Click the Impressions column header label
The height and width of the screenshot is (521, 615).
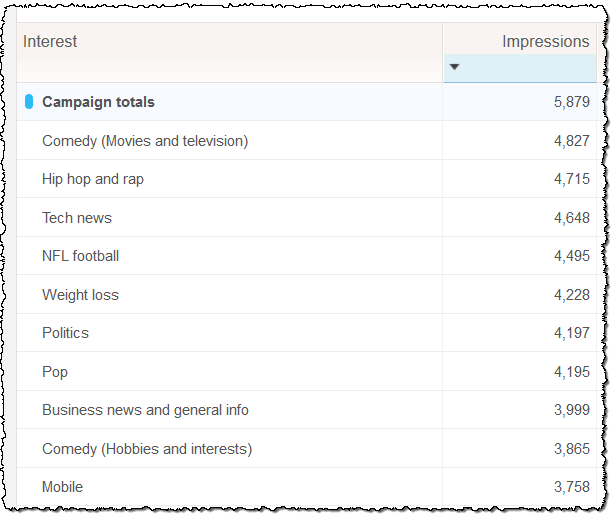[x=545, y=42]
